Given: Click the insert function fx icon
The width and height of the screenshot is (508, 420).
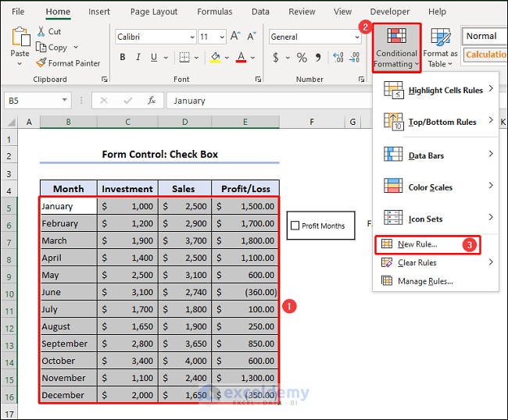Looking at the screenshot, I should coord(153,101).
